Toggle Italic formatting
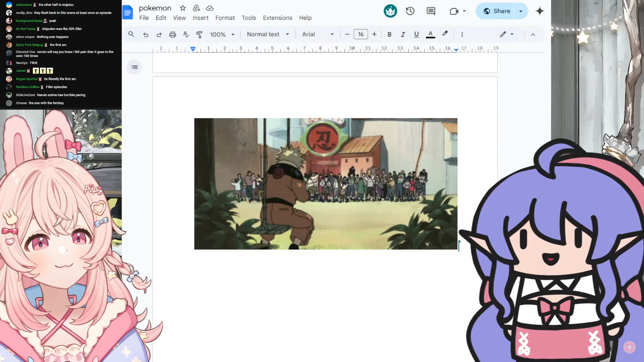The height and width of the screenshot is (362, 644). tap(403, 35)
